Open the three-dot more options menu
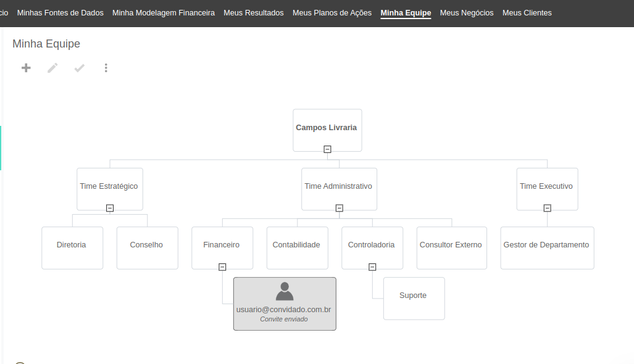This screenshot has height=364, width=634. coord(106,68)
